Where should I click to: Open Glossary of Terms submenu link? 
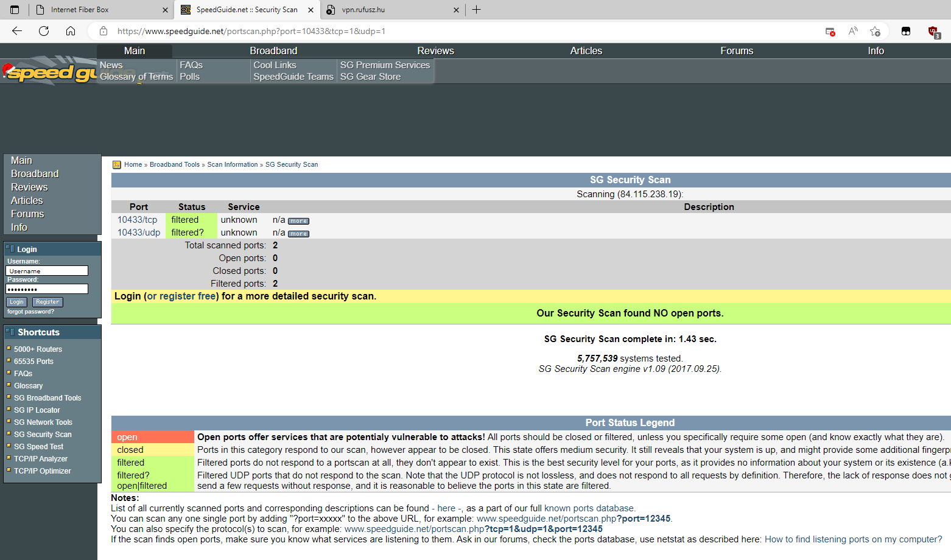coord(136,77)
